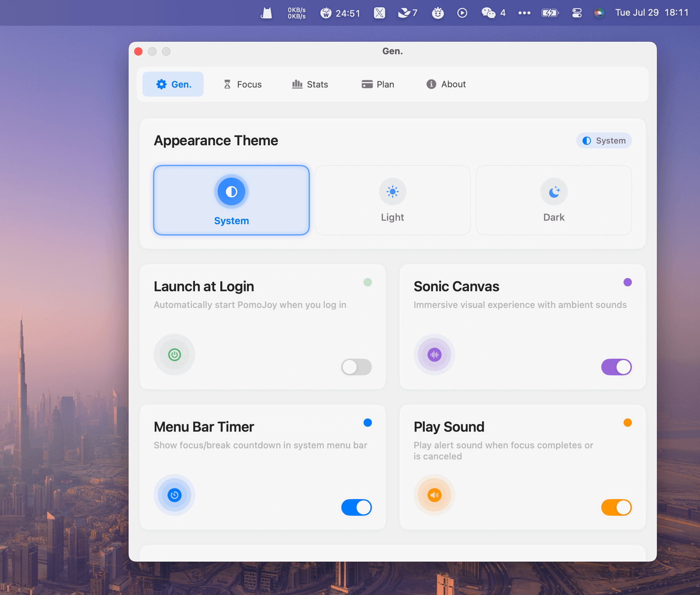Image resolution: width=700 pixels, height=595 pixels.
Task: Open the About tab
Action: [446, 84]
